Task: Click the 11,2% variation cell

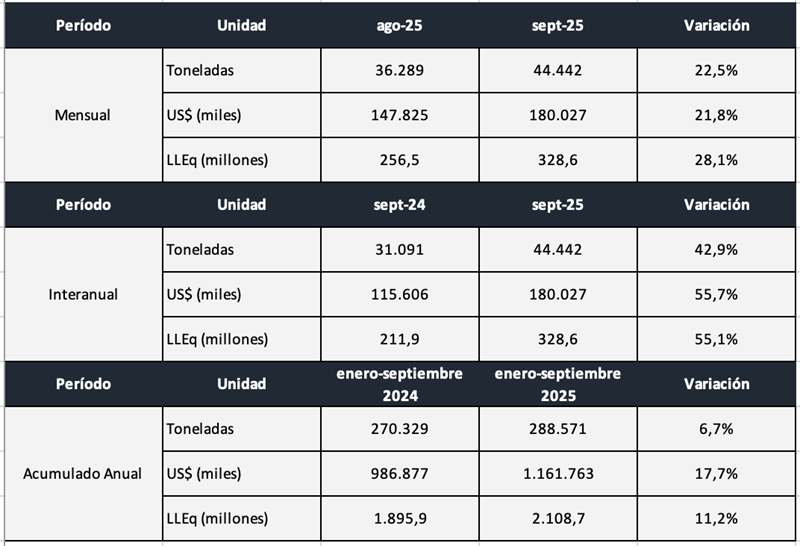Action: [716, 518]
